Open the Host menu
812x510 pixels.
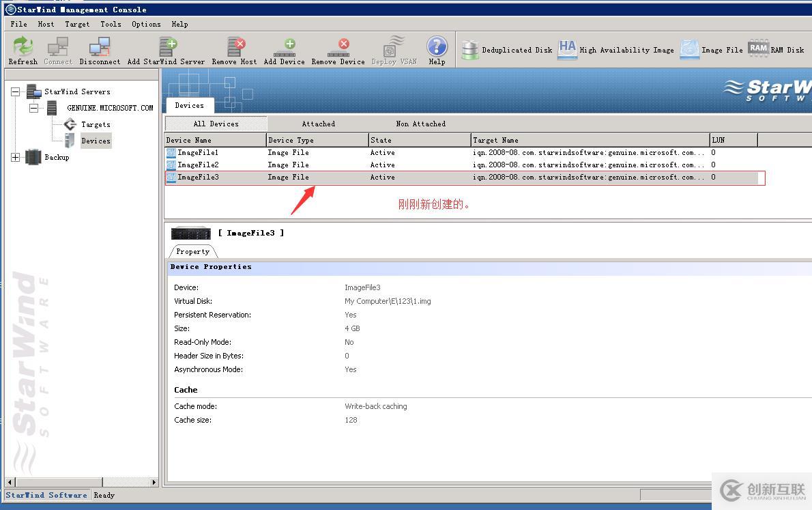(46, 24)
